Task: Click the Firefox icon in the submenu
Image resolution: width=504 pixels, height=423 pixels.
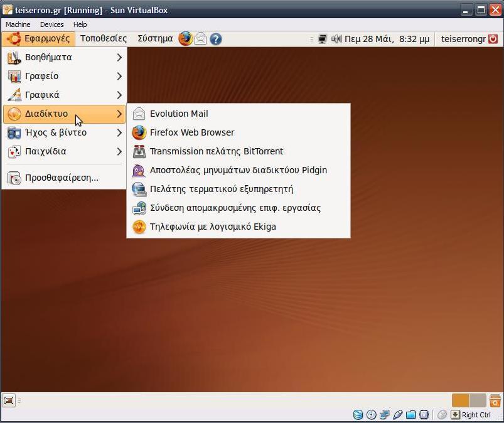Action: point(139,133)
